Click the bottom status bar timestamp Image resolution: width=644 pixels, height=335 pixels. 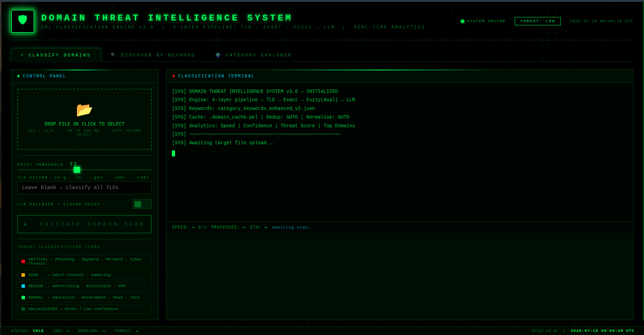tap(602, 331)
